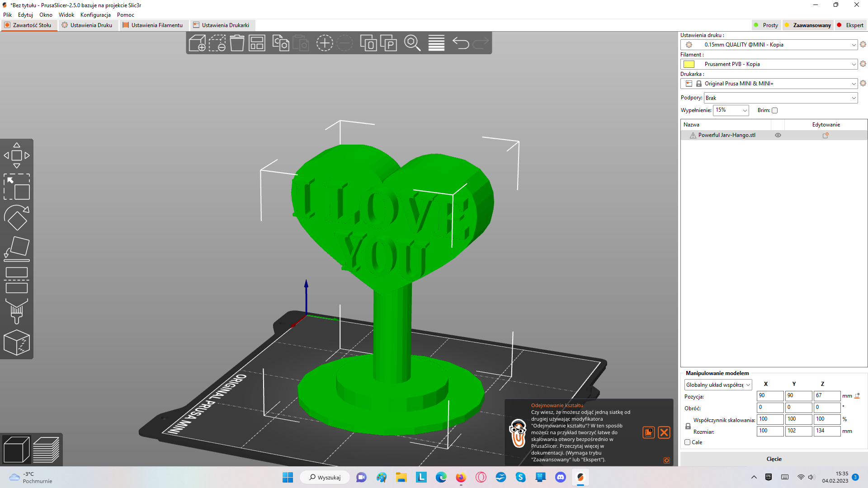Copy the selected object

click(x=281, y=43)
